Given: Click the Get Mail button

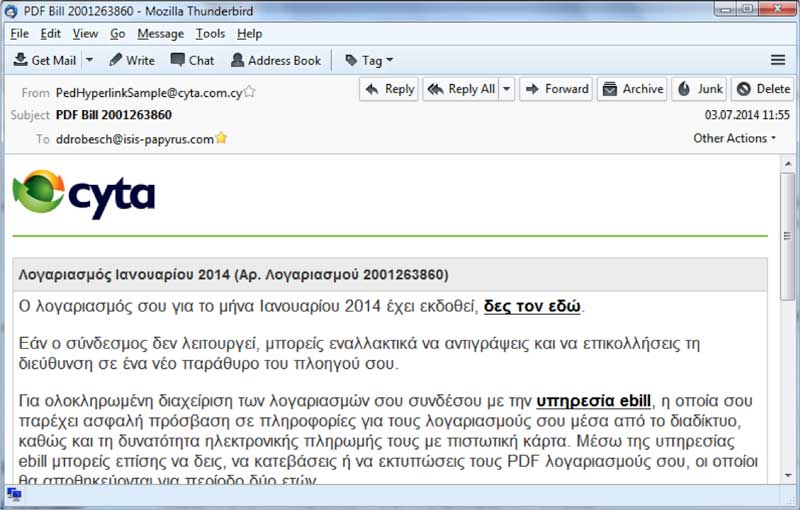Looking at the screenshot, I should (45, 60).
